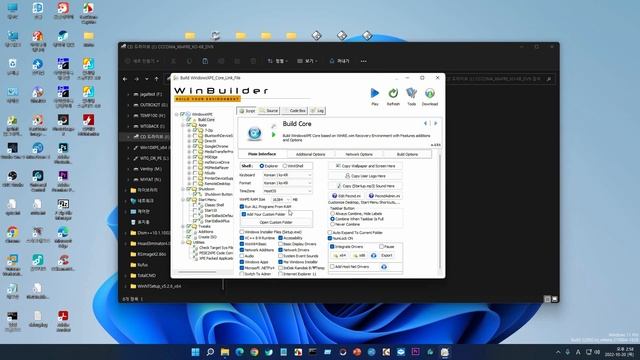Collapse the Apps tree node
The image size is (640, 360).
pos(183,125)
